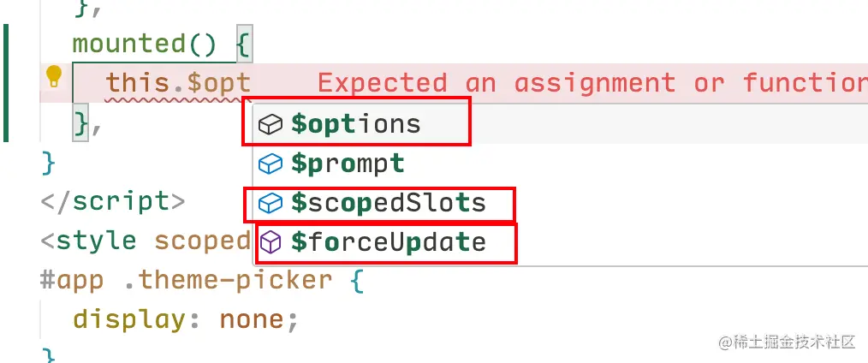Click the purple cube icon beside $forceUpdate
This screenshot has height=363, width=868.
271,242
